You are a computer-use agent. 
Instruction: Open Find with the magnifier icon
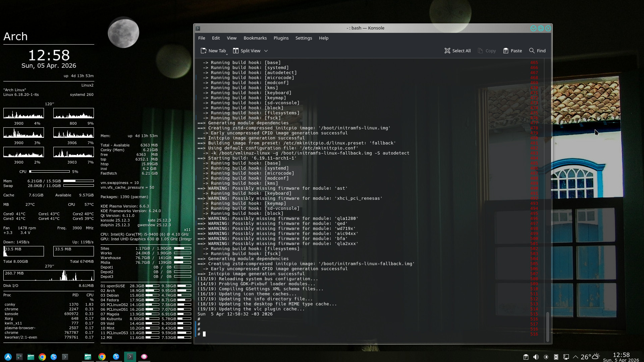pos(532,51)
